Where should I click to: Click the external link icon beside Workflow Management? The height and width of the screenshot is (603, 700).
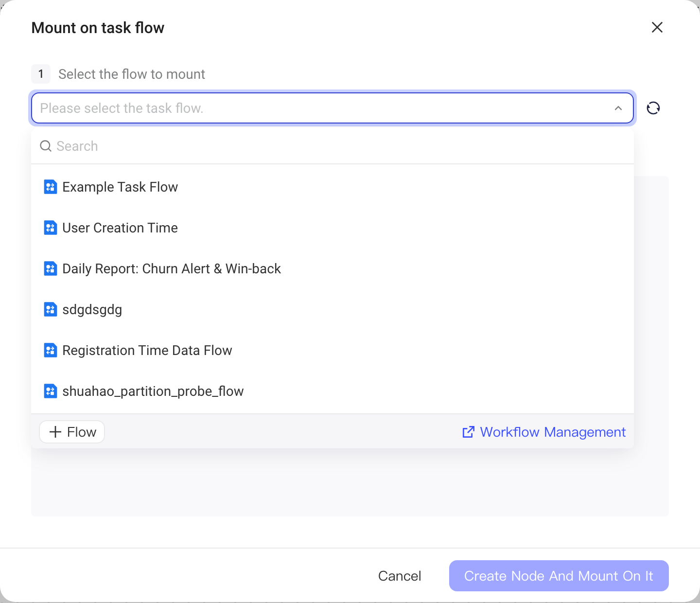point(468,432)
